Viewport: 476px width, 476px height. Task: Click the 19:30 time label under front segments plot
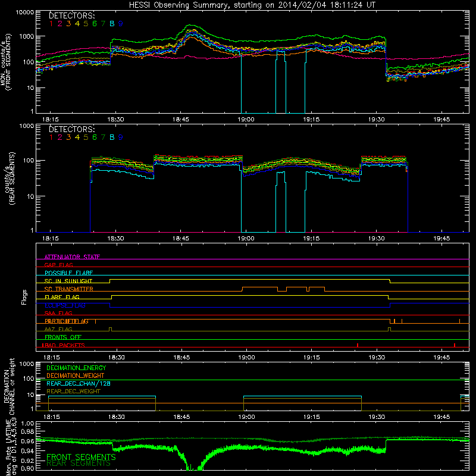(377, 120)
